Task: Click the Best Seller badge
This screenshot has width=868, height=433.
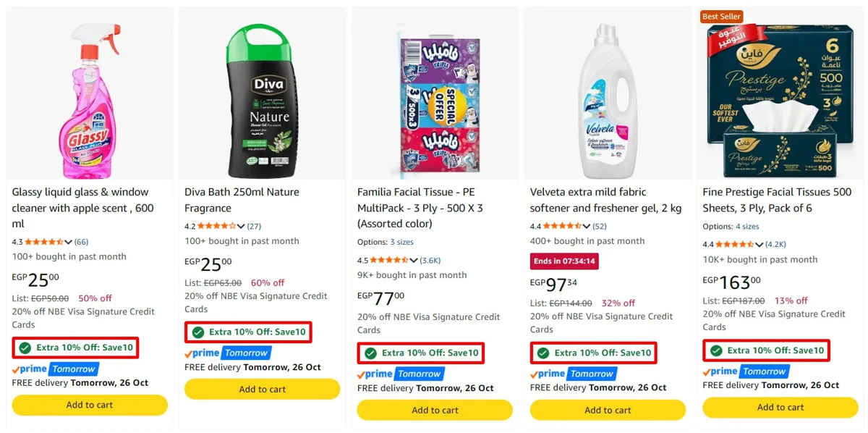Action: [x=722, y=16]
